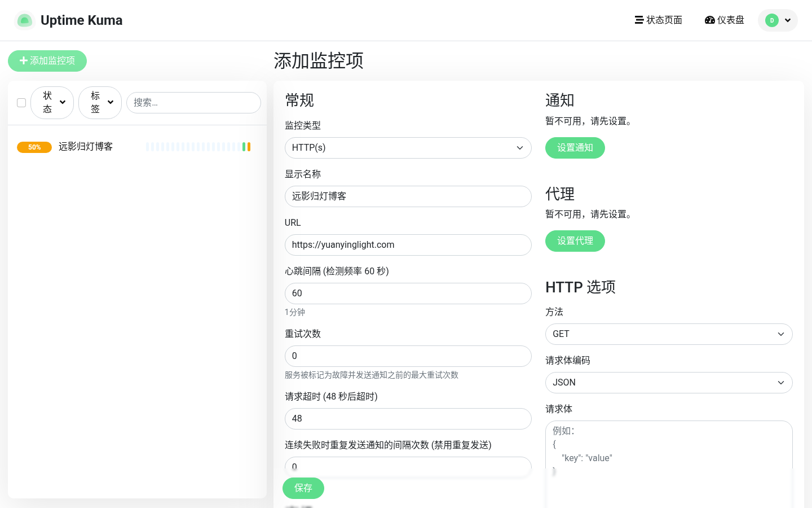Image resolution: width=812 pixels, height=508 pixels.
Task: Click the 设置代理 setup proxy button
Action: point(575,241)
